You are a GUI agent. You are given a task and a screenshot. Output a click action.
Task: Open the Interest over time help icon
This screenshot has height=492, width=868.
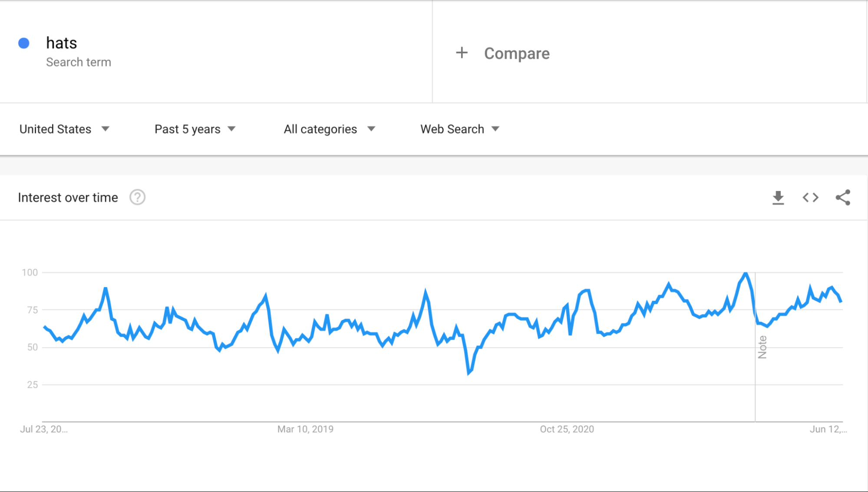click(137, 197)
